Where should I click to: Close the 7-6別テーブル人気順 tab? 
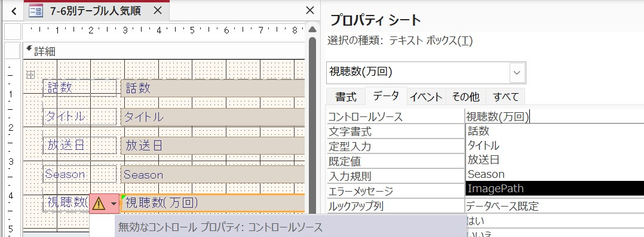pyautogui.click(x=157, y=11)
